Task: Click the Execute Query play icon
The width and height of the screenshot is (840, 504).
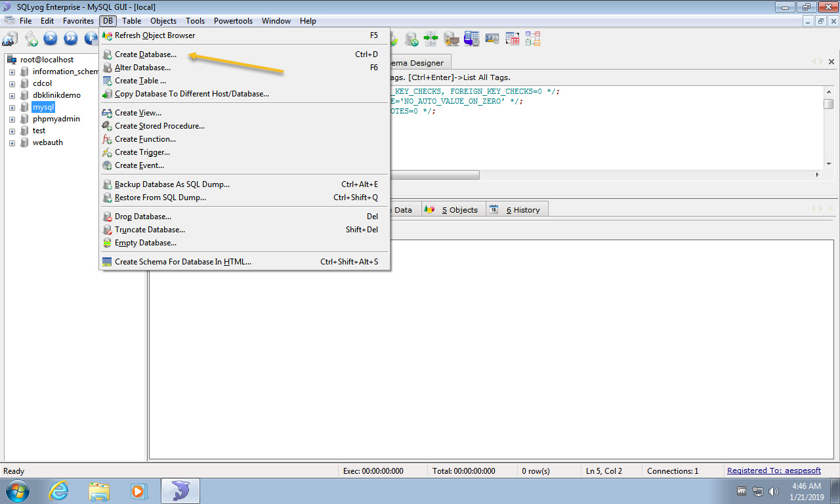Action: click(51, 39)
